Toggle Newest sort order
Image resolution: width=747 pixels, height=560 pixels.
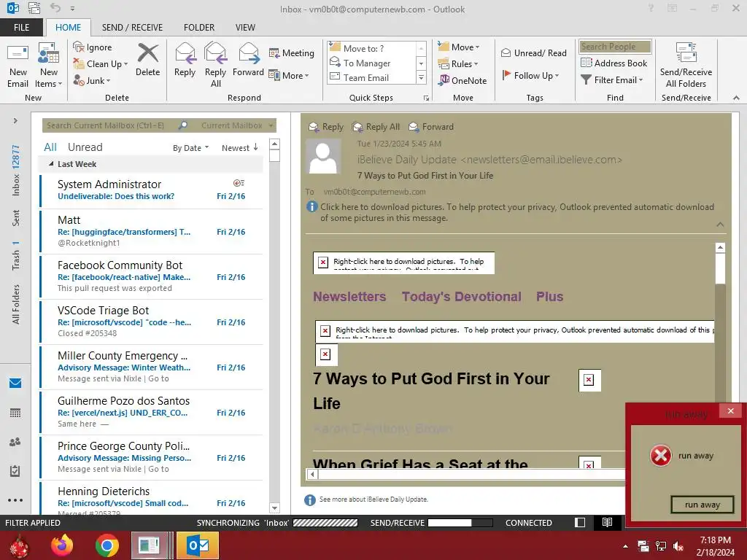click(239, 148)
